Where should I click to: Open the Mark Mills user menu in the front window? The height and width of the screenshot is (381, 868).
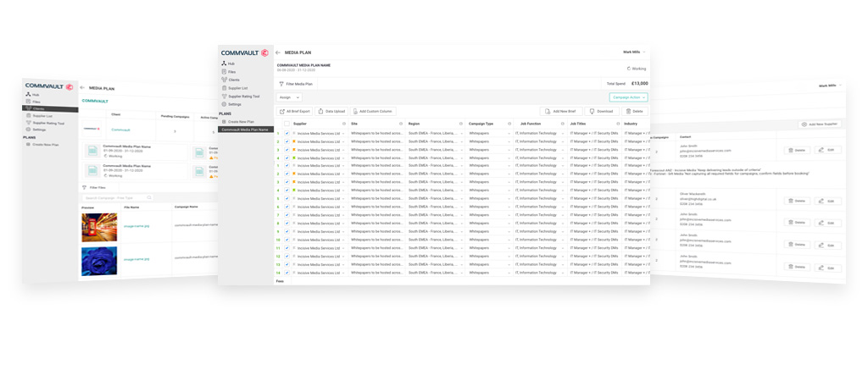pos(634,52)
